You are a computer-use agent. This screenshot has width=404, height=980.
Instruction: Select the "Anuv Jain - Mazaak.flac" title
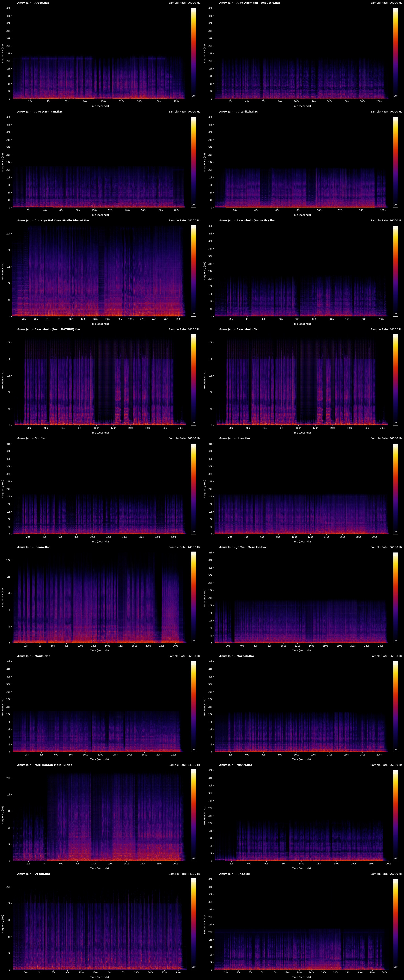(x=237, y=656)
